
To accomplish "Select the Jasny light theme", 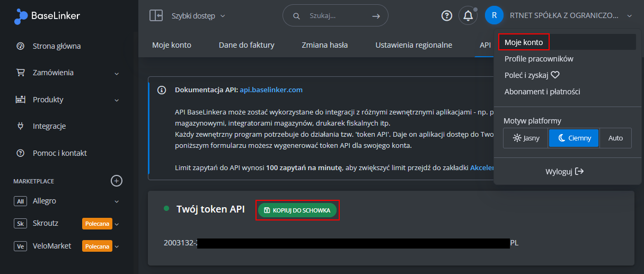I will point(526,138).
